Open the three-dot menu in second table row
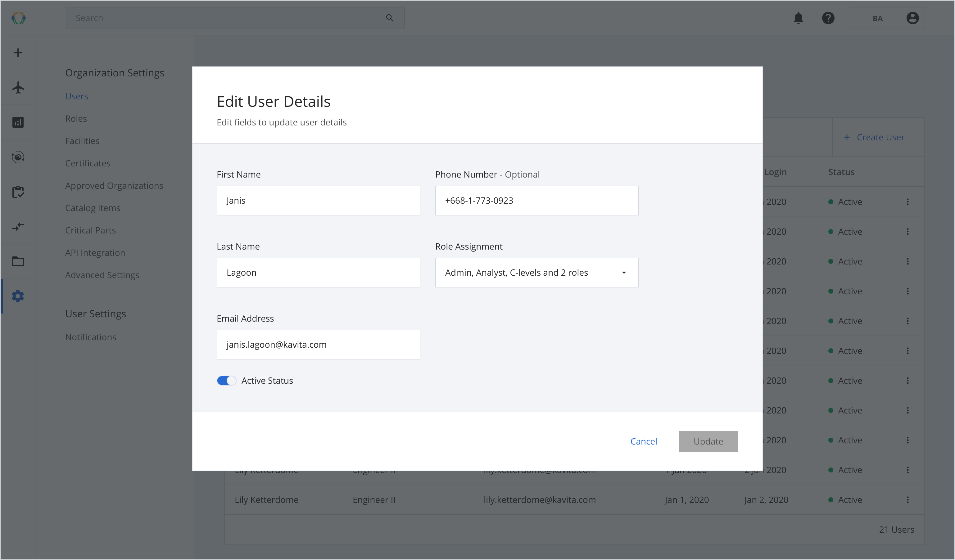 point(907,232)
